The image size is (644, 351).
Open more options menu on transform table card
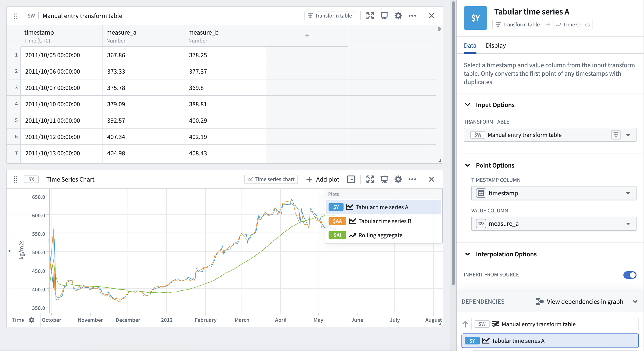412,16
